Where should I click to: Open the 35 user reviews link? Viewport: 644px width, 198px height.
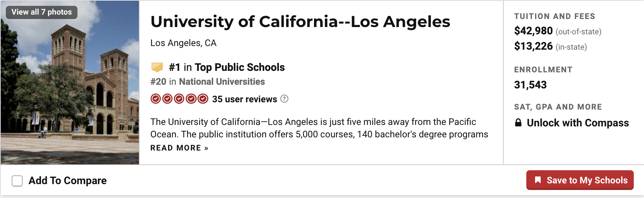(x=245, y=99)
